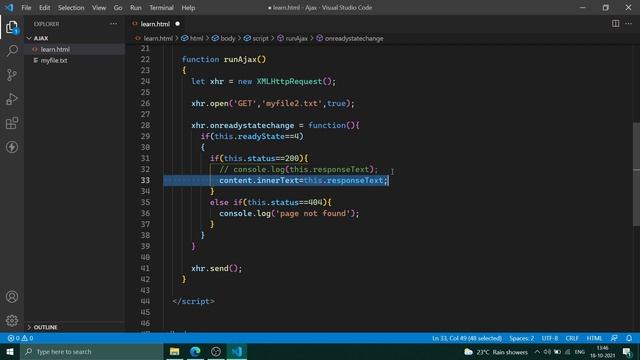This screenshot has height=360, width=640.
Task: Open the Run menu
Action: pos(136,8)
